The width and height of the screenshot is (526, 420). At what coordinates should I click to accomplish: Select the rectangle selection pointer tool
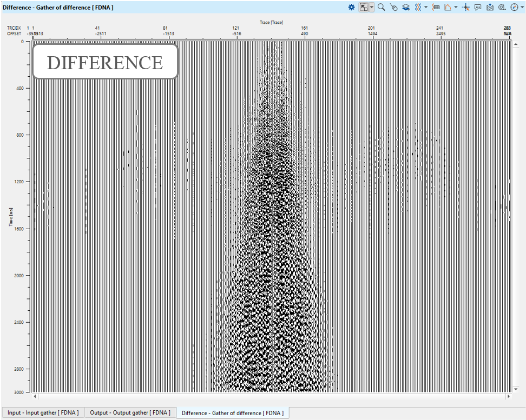(x=364, y=7)
